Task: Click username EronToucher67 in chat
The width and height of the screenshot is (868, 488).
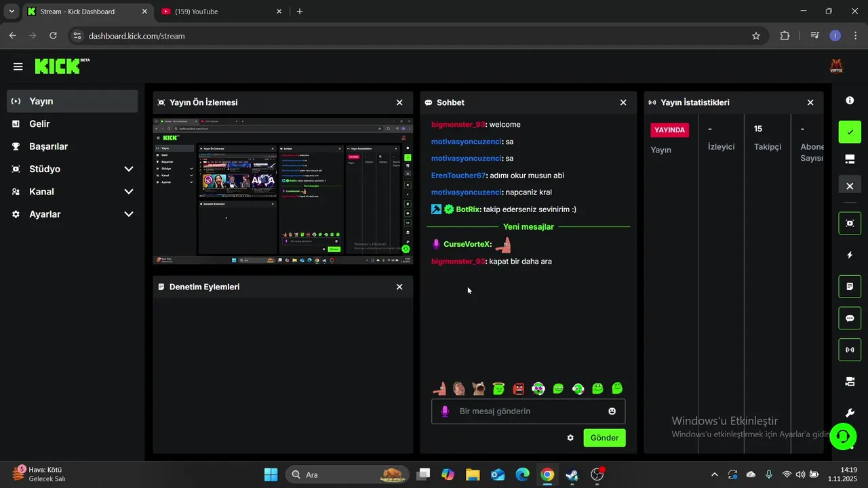Action: point(458,176)
